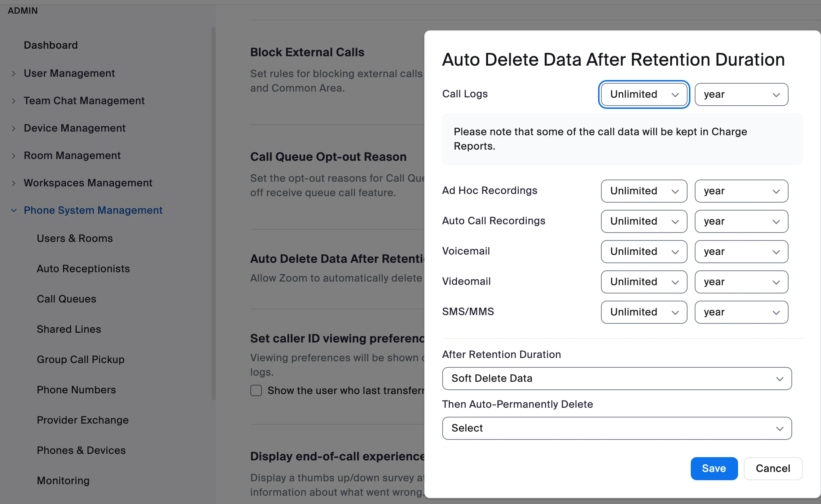The width and height of the screenshot is (821, 504).
Task: Open Call Logs duration dropdown
Action: [644, 94]
